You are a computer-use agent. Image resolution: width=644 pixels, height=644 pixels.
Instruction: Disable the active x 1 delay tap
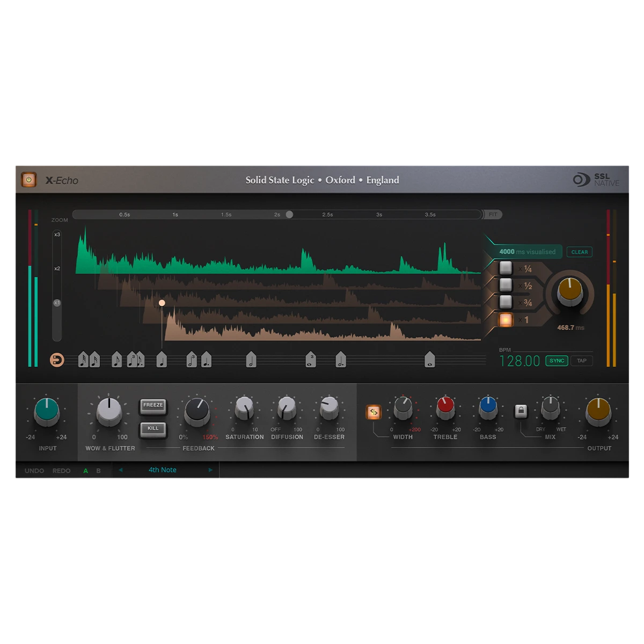[x=506, y=320]
